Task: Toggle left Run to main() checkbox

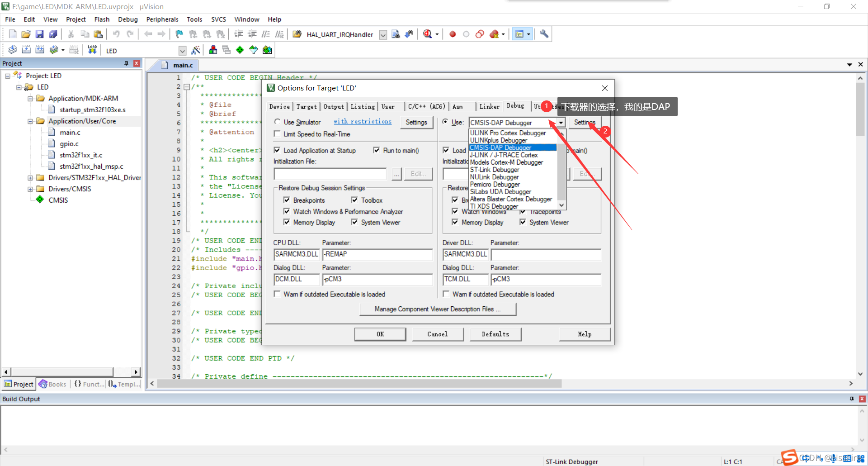Action: [377, 150]
